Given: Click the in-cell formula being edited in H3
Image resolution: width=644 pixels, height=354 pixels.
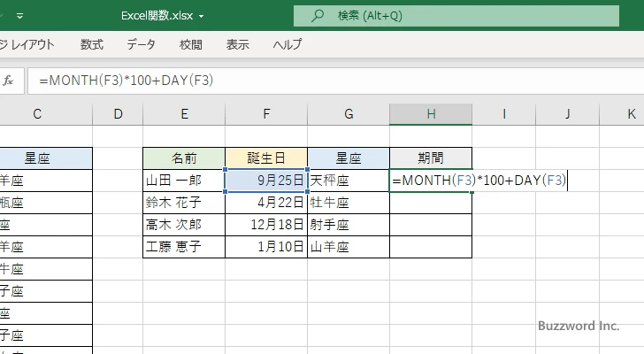Looking at the screenshot, I should 479,181.
